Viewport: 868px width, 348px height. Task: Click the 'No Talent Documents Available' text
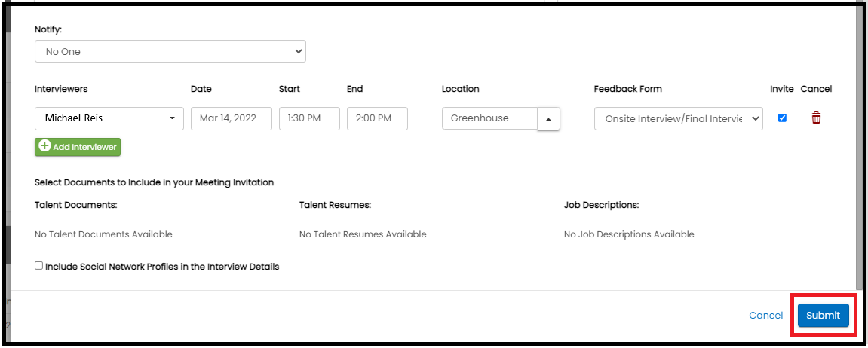pyautogui.click(x=103, y=234)
